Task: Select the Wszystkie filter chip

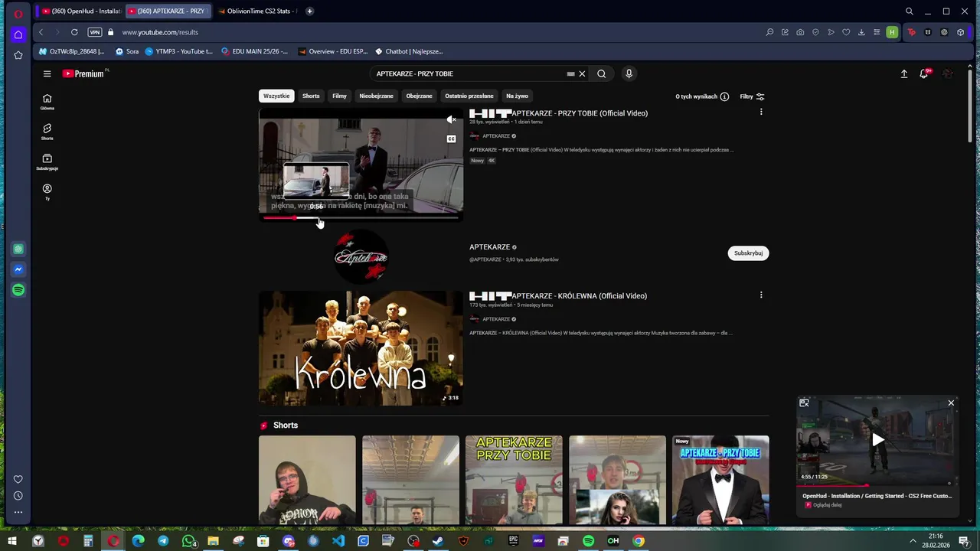Action: click(x=276, y=96)
